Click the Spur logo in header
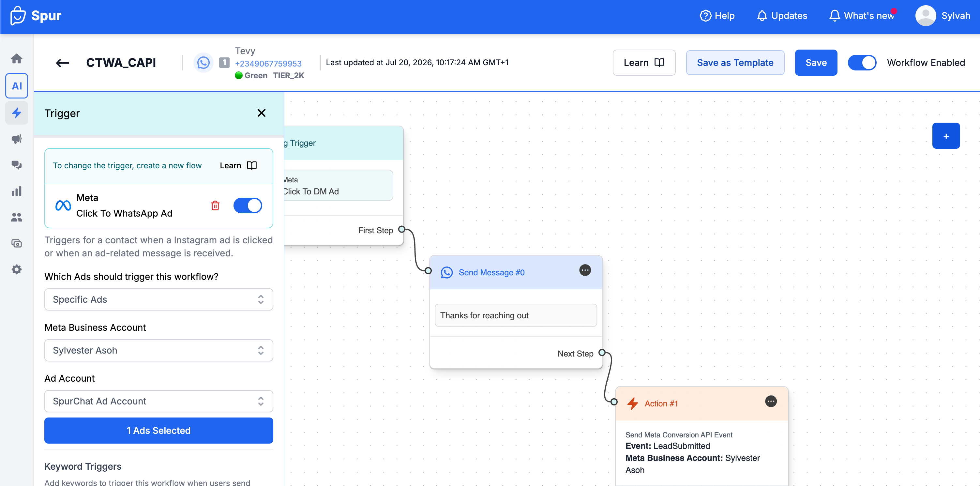 [36, 16]
